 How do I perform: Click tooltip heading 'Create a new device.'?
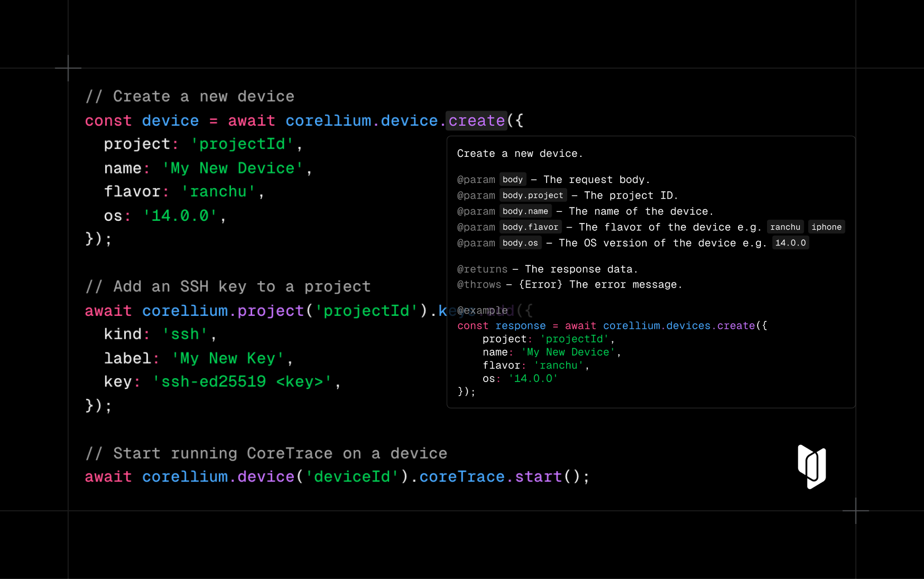click(520, 154)
